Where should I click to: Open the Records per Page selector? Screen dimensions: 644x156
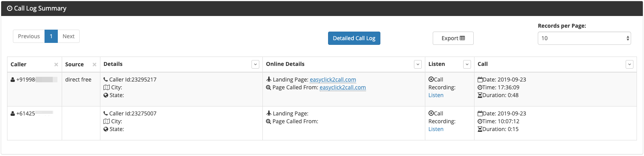point(584,38)
